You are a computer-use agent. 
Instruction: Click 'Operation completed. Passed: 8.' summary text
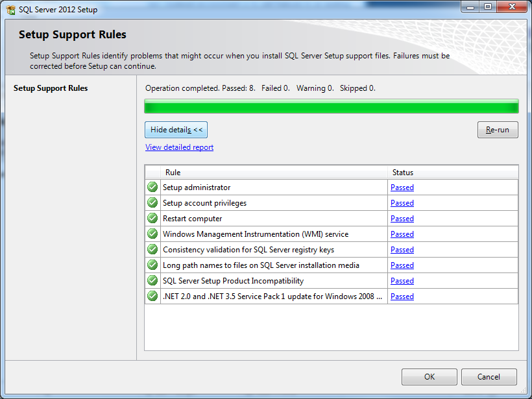200,88
